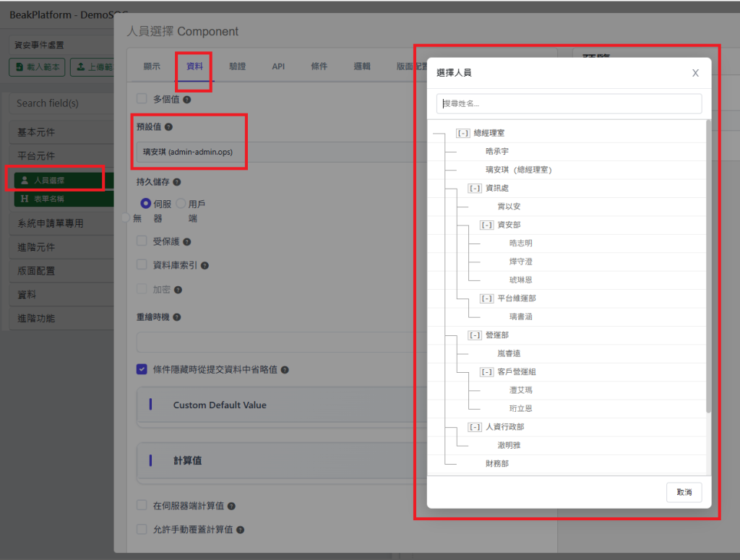Close the 選擇人員 dialog with X

[x=695, y=73]
